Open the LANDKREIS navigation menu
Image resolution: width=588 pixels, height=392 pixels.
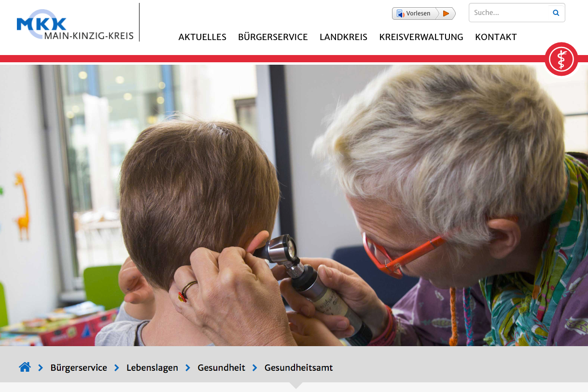[343, 37]
